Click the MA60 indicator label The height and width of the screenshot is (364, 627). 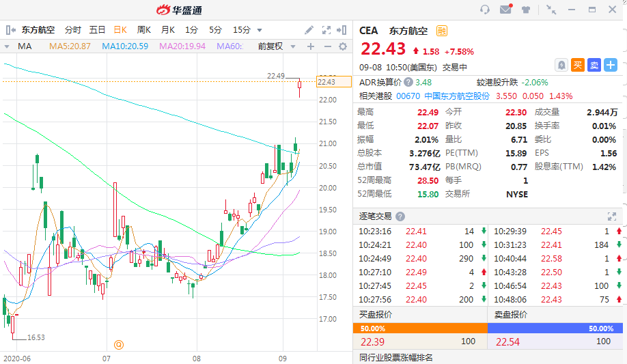[230, 46]
